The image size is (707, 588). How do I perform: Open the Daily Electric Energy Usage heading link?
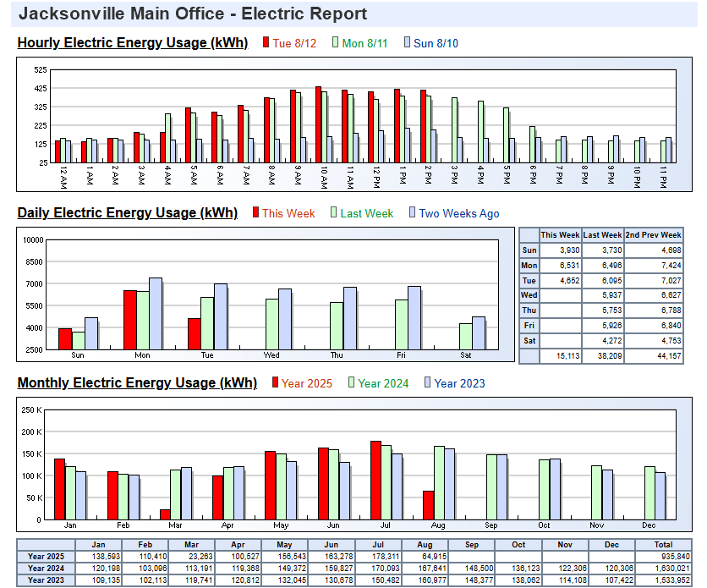[x=127, y=213]
